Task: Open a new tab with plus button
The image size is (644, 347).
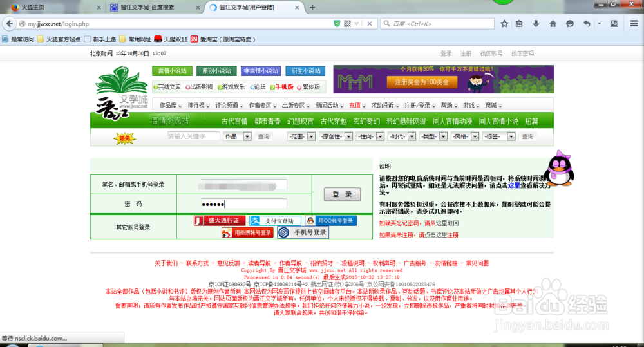Action: pos(312,7)
